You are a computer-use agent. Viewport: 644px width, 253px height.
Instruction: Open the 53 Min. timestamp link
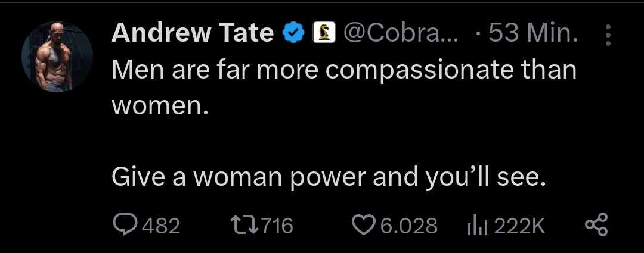[x=532, y=35]
